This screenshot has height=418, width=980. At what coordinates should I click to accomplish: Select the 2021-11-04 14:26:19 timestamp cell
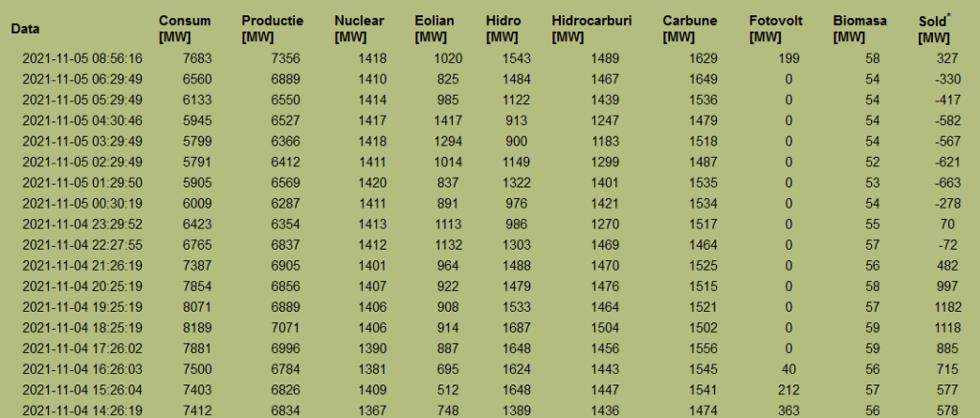[81, 410]
